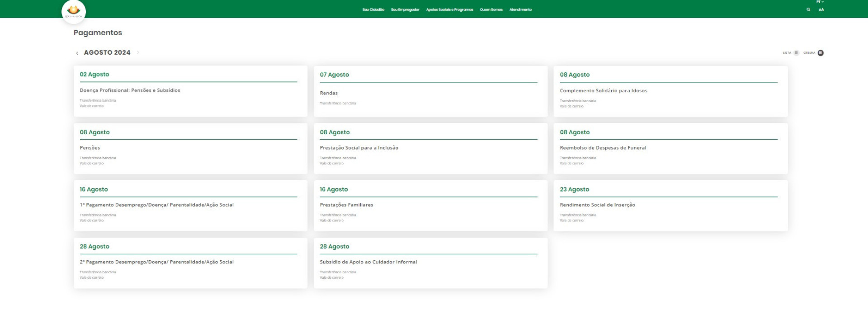Open Rendimento Social de Inserção card
The width and height of the screenshot is (868, 328).
[x=670, y=206]
